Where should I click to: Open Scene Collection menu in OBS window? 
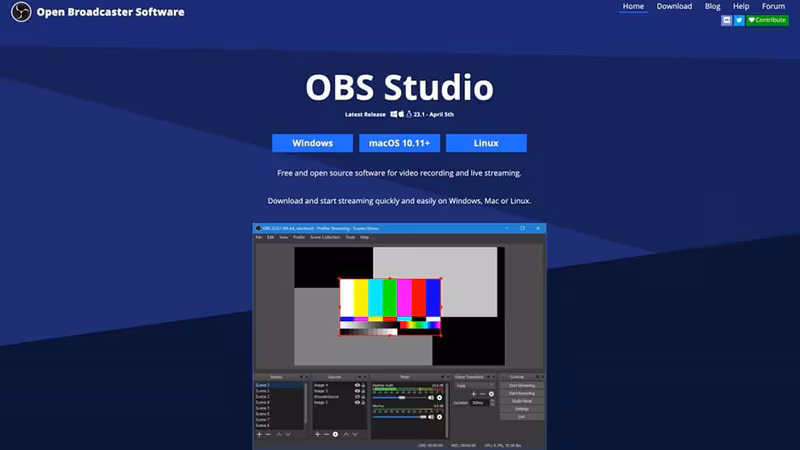coord(325,237)
